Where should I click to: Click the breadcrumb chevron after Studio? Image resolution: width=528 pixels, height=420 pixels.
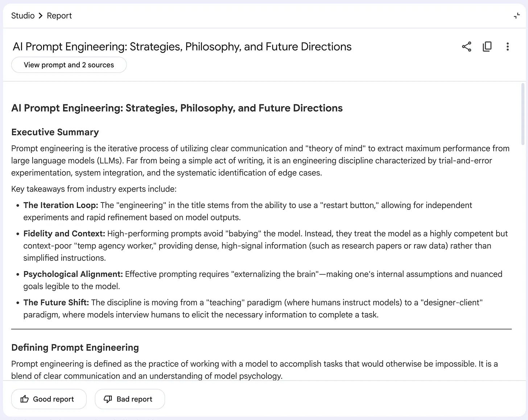[x=41, y=16]
